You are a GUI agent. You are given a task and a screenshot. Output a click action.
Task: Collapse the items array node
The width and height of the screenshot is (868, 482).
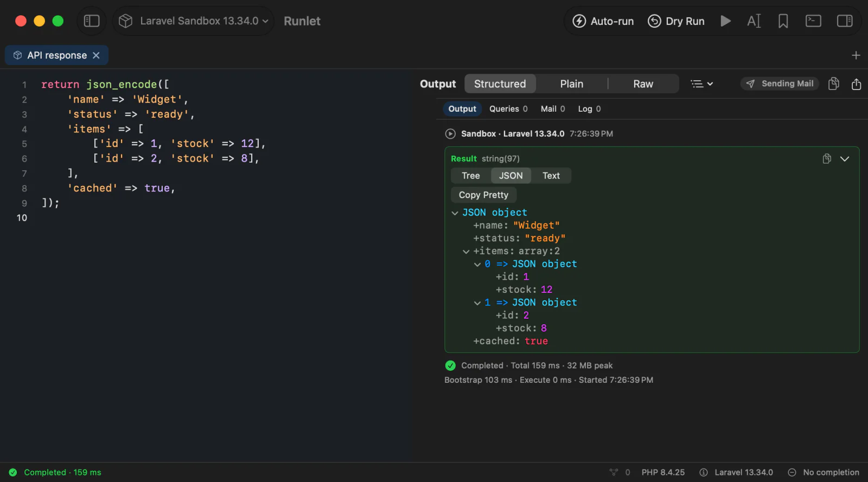pyautogui.click(x=466, y=252)
